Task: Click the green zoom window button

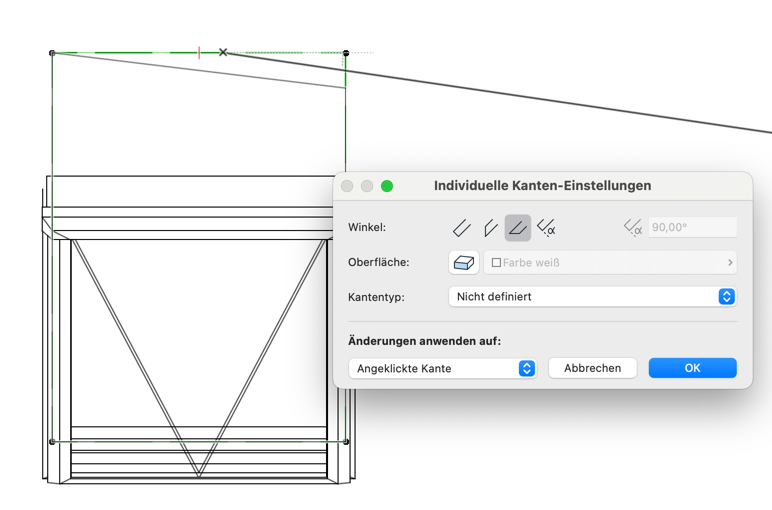Action: (387, 186)
